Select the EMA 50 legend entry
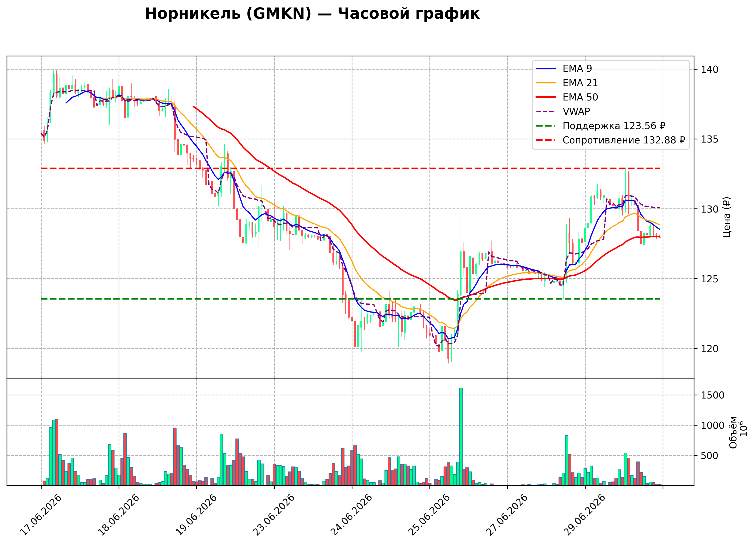The image size is (756, 544). (567, 97)
